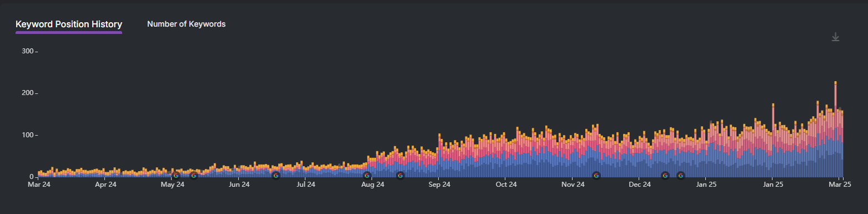The image size is (868, 214).
Task: Click the 300 y-axis value
Action: tap(28, 51)
